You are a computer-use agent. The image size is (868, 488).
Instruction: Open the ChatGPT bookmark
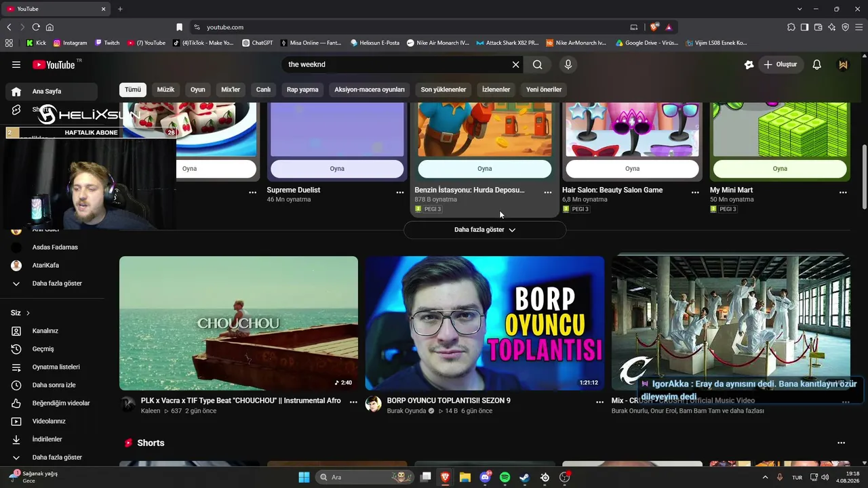point(258,43)
